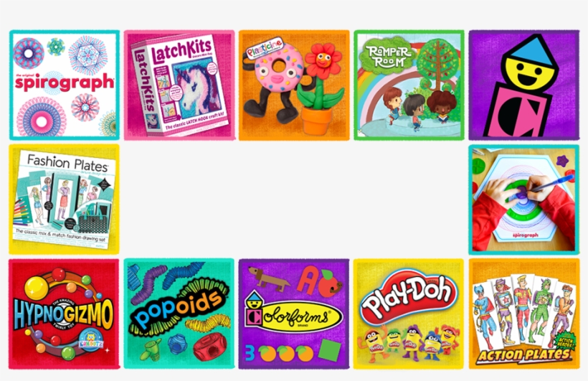Click the Popoids colorful wordmark
Screen dimensions: 588x381
click(x=178, y=310)
